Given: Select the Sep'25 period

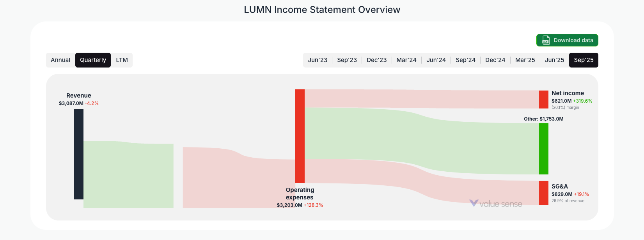Looking at the screenshot, I should (x=584, y=60).
